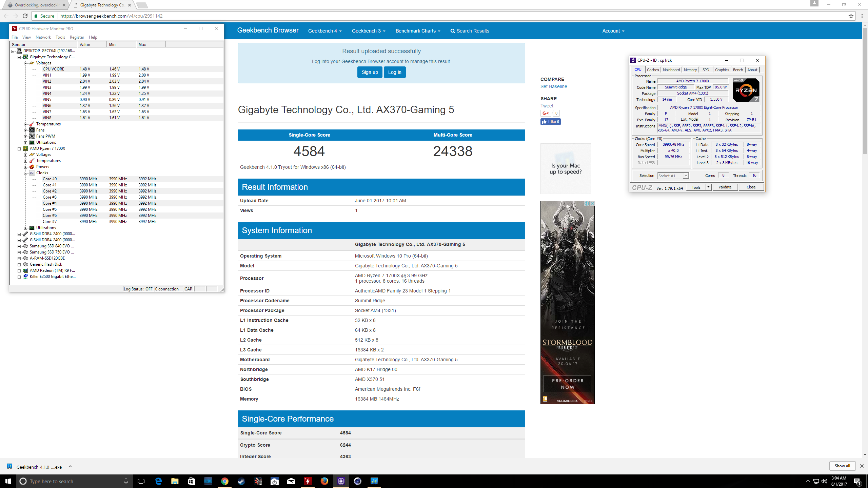
Task: Click the page vertical scrollbar thumb
Action: pos(865,91)
